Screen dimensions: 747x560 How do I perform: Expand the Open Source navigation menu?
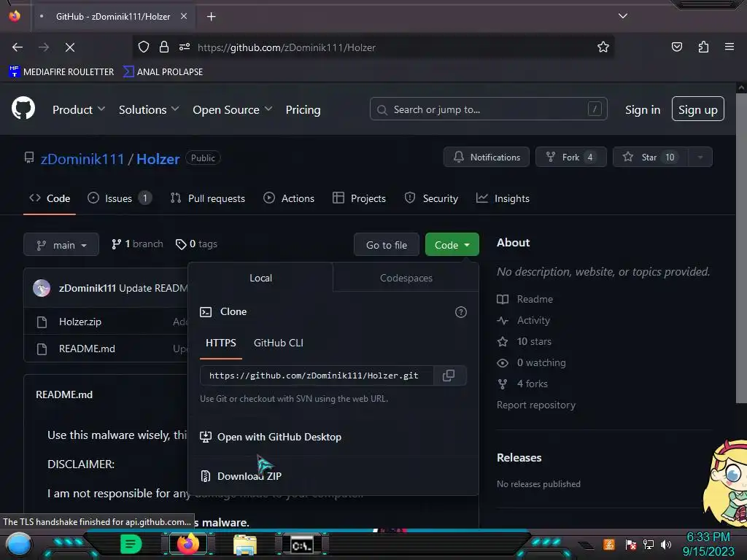tap(233, 109)
